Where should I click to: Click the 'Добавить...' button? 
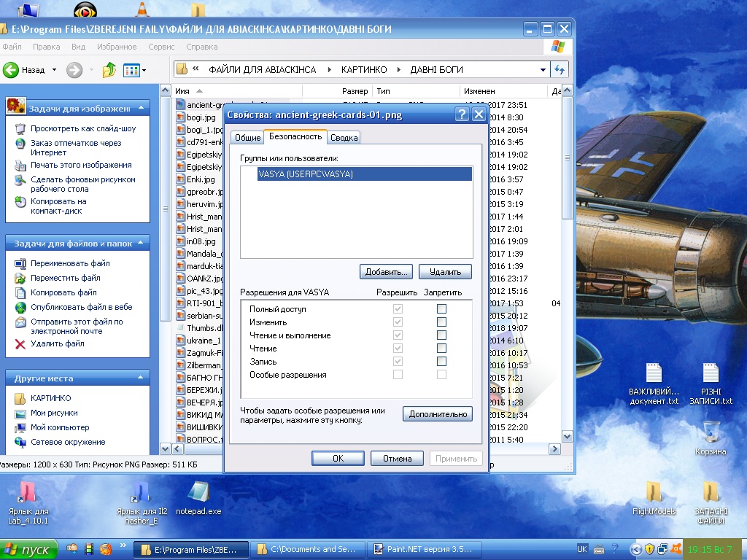coord(387,272)
